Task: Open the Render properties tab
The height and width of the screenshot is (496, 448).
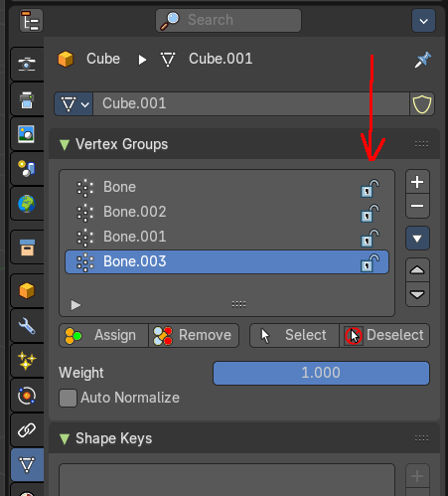Action: 27,64
